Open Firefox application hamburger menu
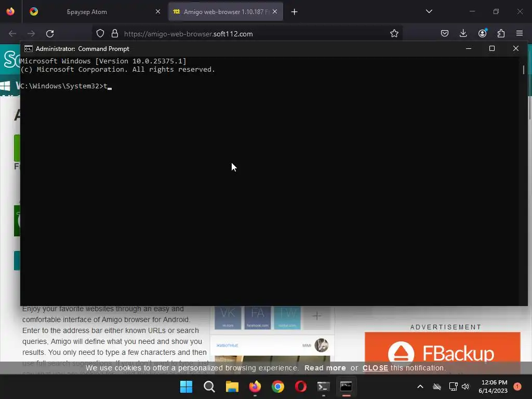Image resolution: width=532 pixels, height=399 pixels. click(x=520, y=34)
